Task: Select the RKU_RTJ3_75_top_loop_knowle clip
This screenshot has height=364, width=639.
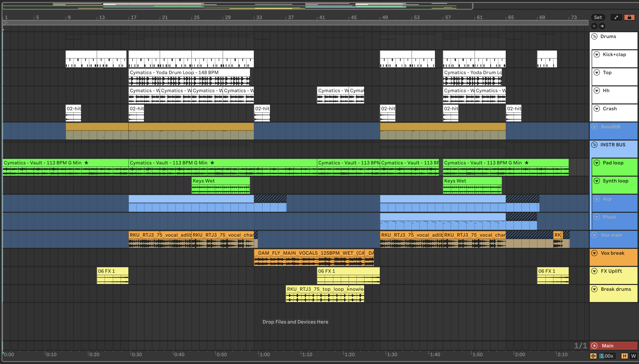Action: 325,293
